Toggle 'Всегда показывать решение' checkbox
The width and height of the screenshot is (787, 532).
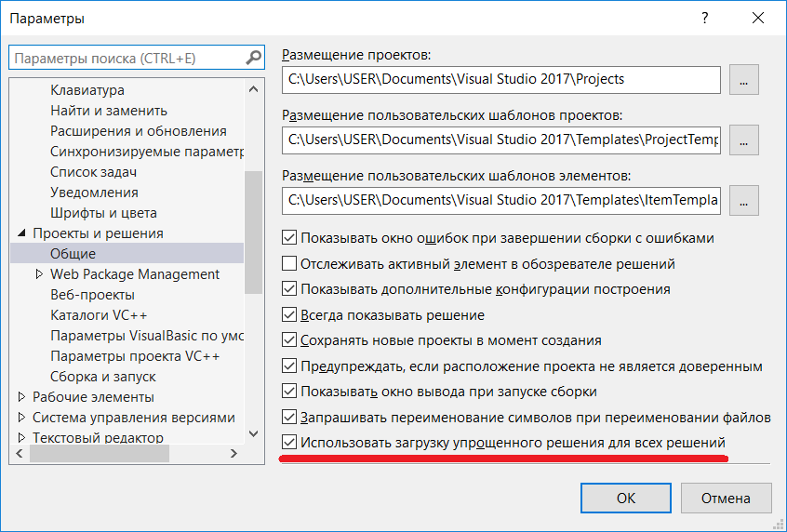point(289,315)
